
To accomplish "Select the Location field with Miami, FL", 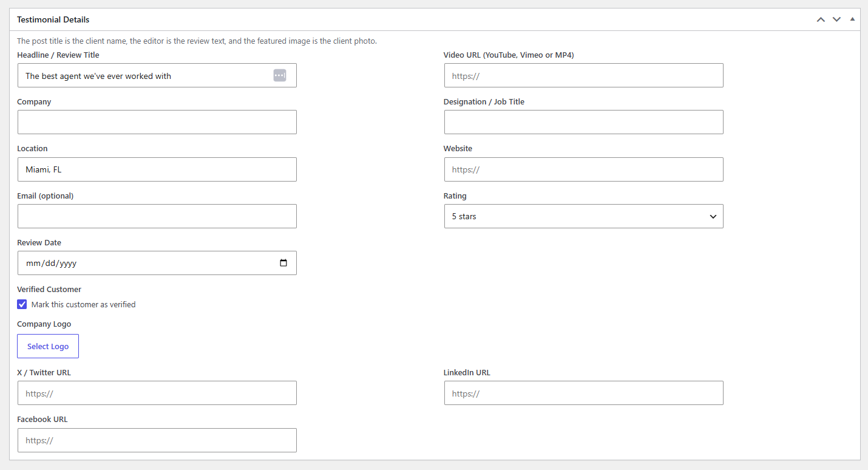I will coord(157,169).
